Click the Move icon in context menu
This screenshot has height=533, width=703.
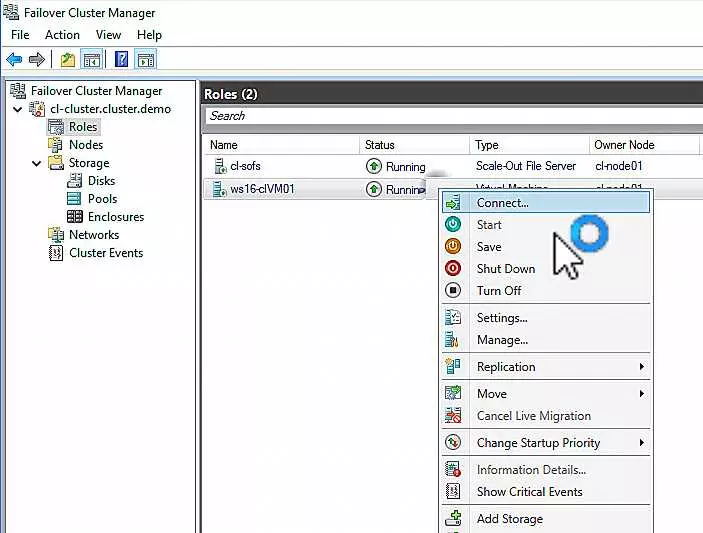pos(453,393)
